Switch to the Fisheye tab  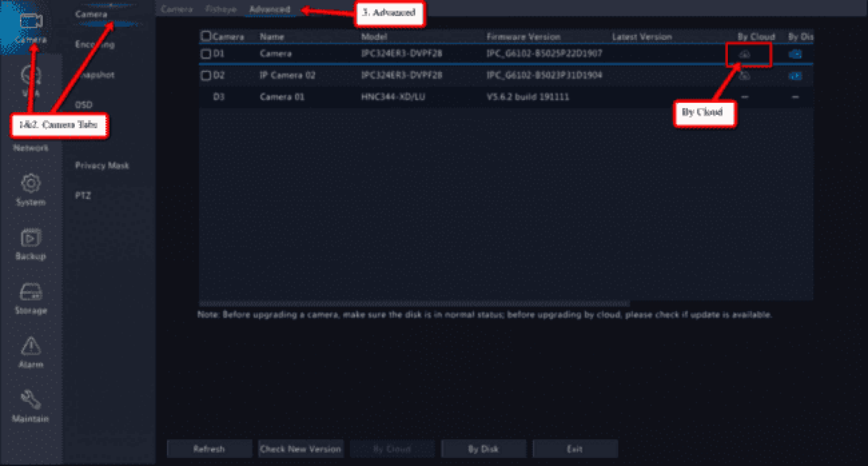tap(221, 9)
